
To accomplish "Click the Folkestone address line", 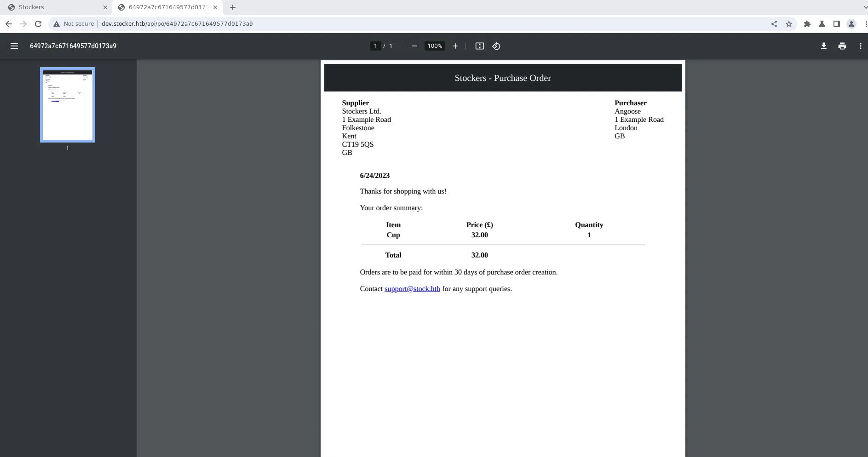I will (358, 128).
